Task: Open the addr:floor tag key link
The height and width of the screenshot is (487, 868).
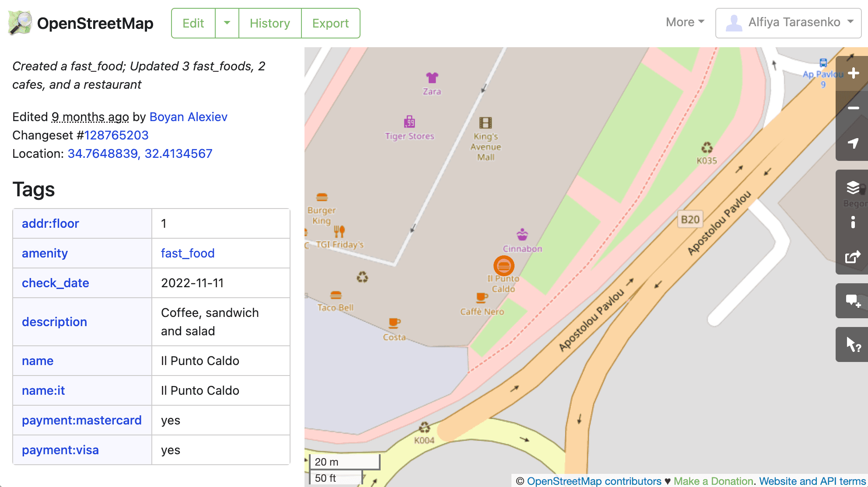Action: click(50, 223)
